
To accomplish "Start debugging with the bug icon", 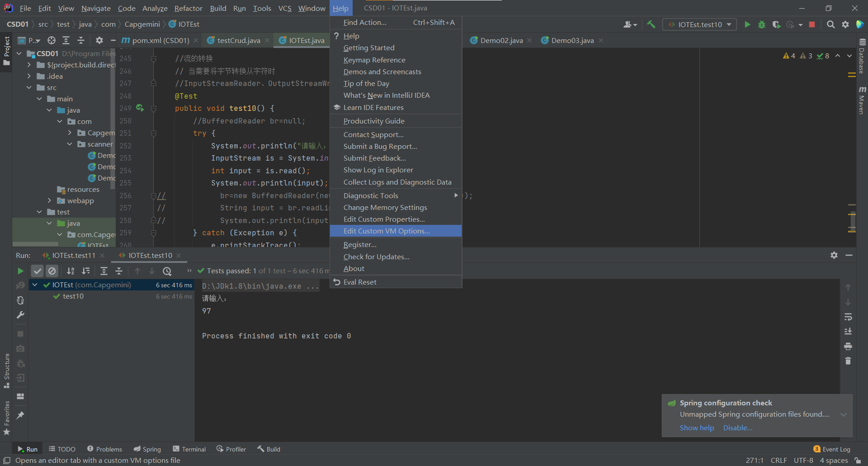I will 762,24.
